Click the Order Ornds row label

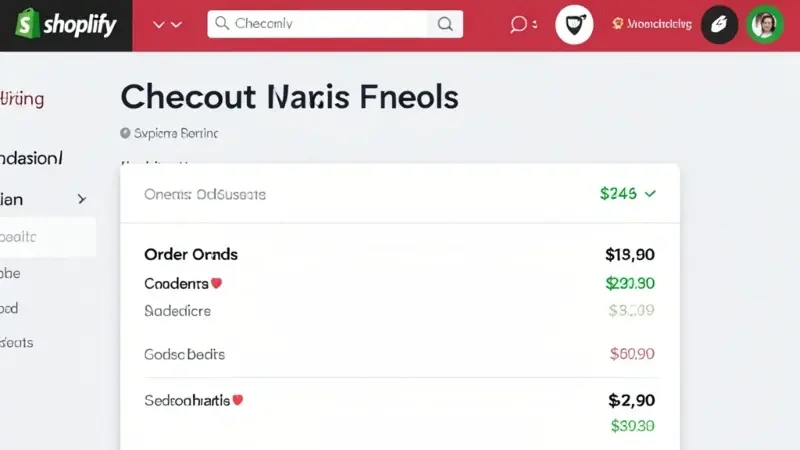pyautogui.click(x=191, y=254)
